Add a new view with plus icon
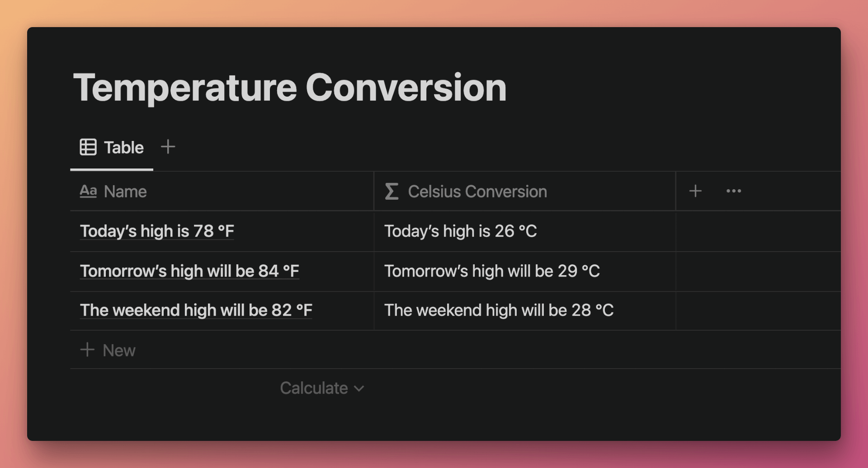Screen dimensions: 868x468 [x=168, y=147]
